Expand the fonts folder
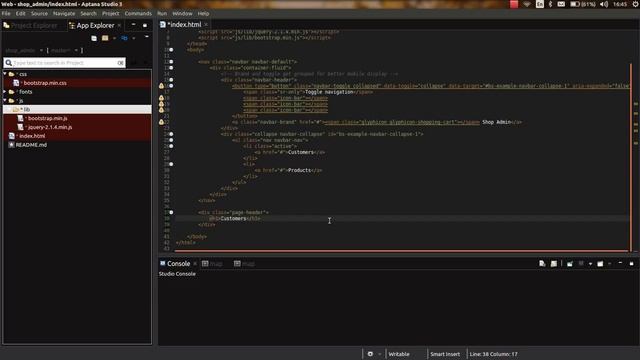 coord(5,92)
